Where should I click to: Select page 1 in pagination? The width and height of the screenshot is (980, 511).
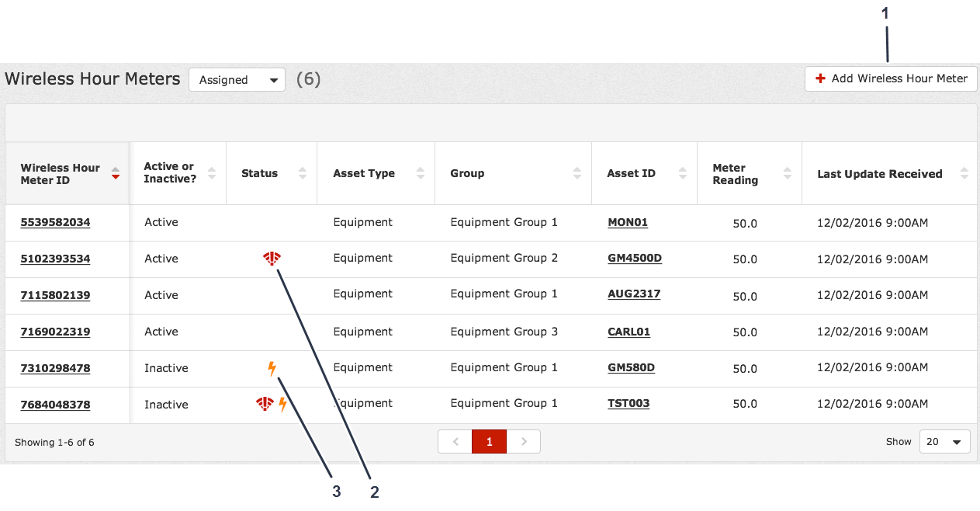pyautogui.click(x=489, y=442)
